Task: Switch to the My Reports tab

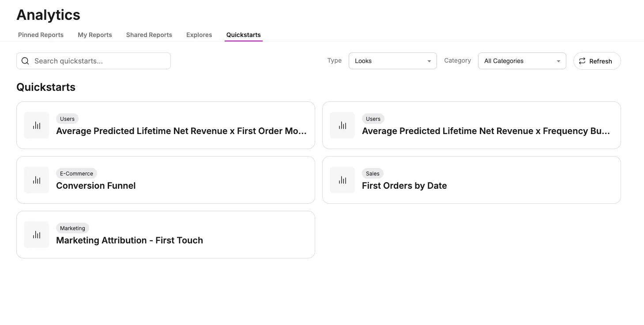Action: click(x=95, y=35)
